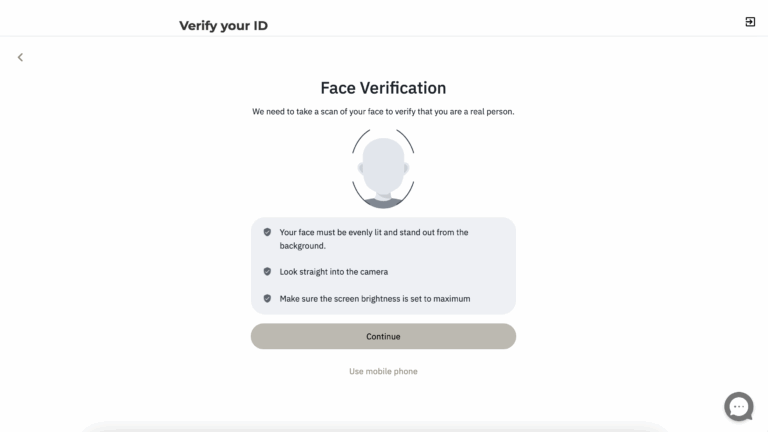
Task: Click the back chevron arrow
Action: [x=20, y=58]
